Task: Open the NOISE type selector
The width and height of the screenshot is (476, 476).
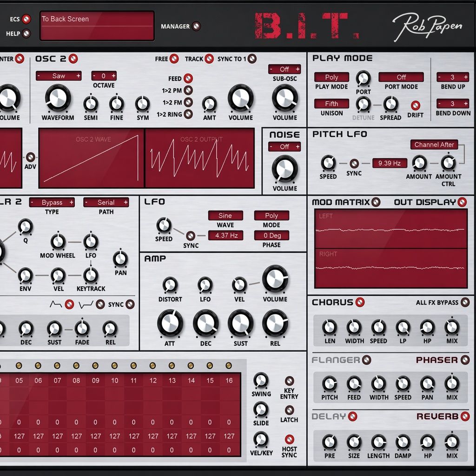Action: (284, 146)
